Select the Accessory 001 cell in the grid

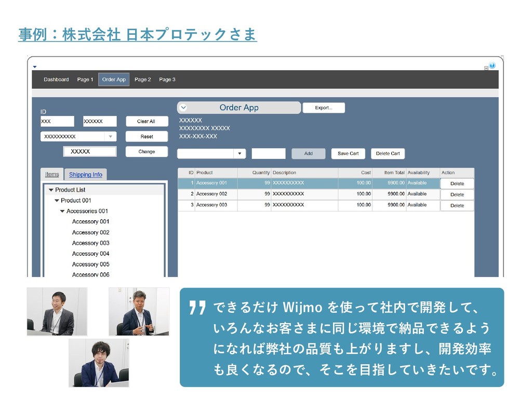[x=216, y=183]
